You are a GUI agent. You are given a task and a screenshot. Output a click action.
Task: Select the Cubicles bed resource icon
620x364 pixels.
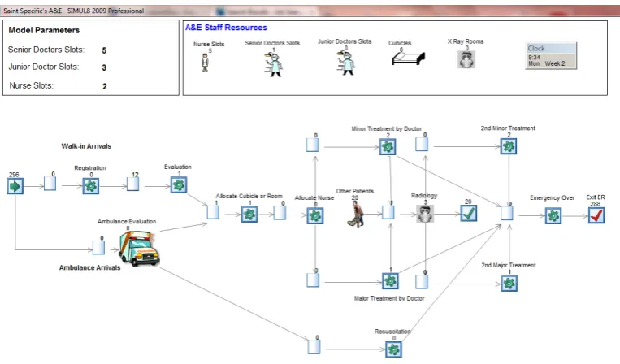(408, 58)
